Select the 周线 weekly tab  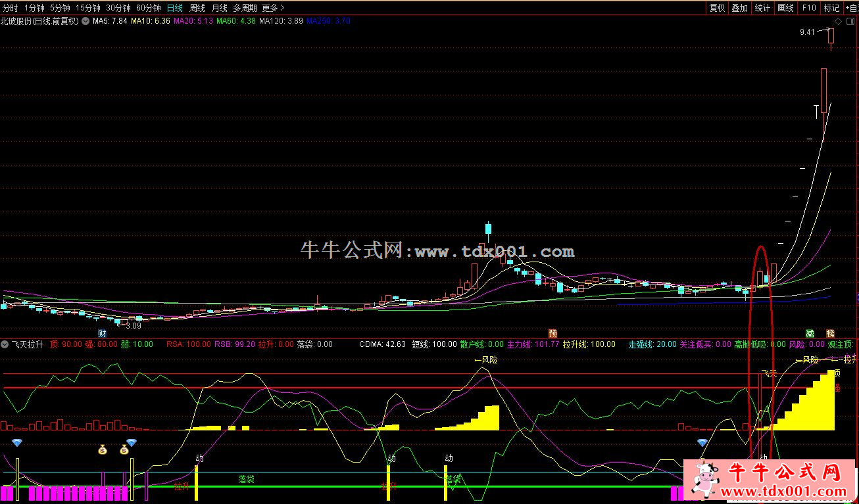(x=197, y=8)
